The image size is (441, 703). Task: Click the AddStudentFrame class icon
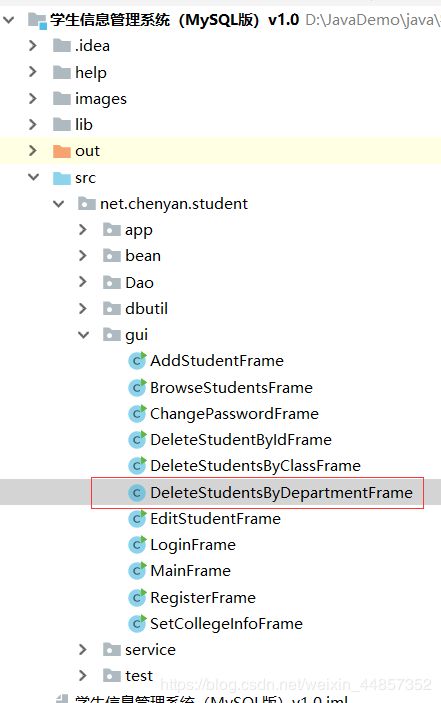(137, 360)
